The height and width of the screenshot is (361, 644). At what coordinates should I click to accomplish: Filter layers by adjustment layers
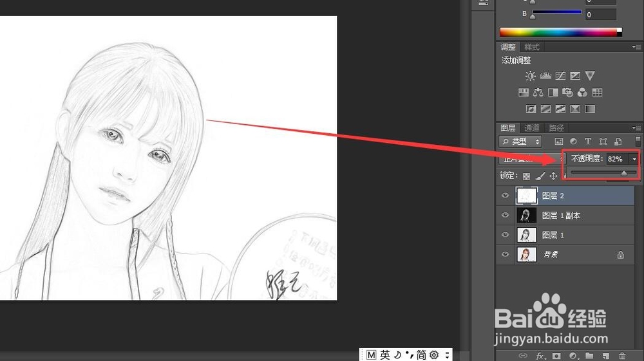click(x=573, y=142)
